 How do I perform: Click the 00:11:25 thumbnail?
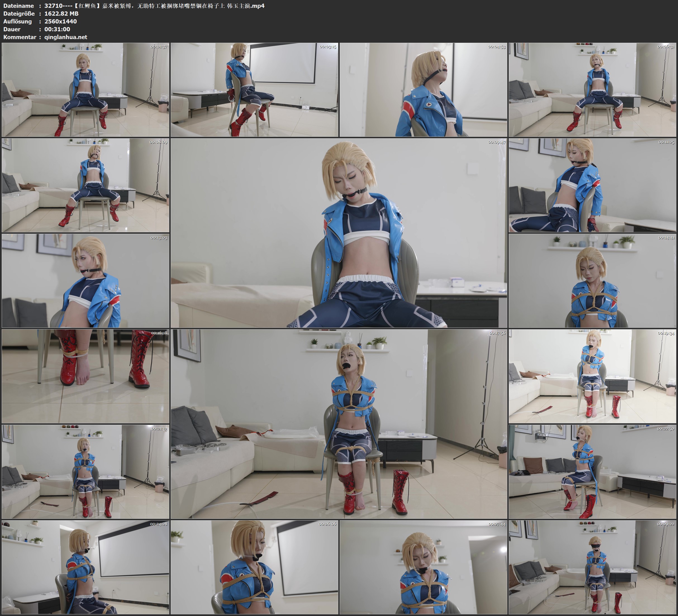[x=592, y=185]
